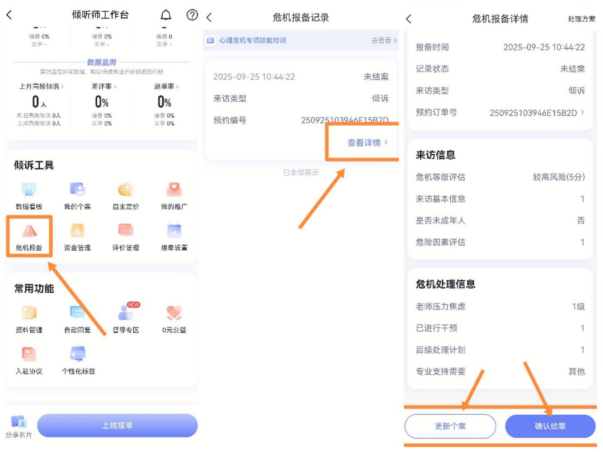Tap 倾诉工具 section title
Image resolution: width=603 pixels, height=452 pixels.
34,165
